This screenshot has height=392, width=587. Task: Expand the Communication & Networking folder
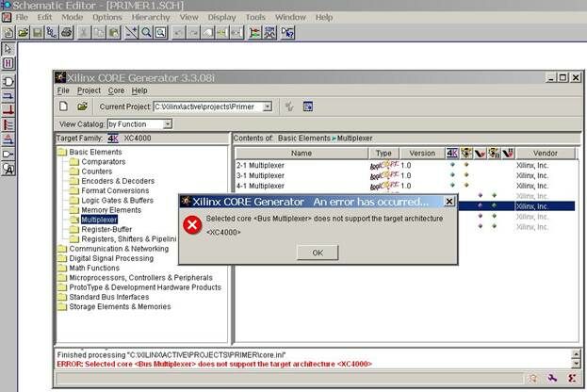(62, 249)
